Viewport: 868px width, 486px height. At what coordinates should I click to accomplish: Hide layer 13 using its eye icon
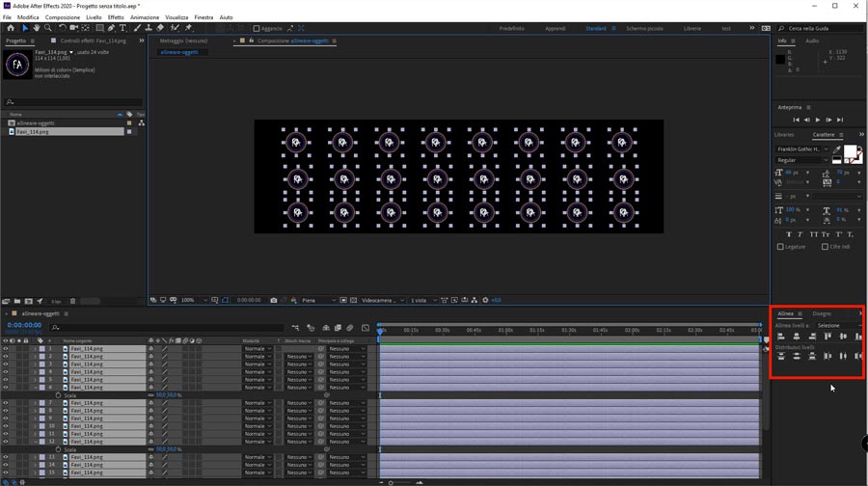[6, 457]
